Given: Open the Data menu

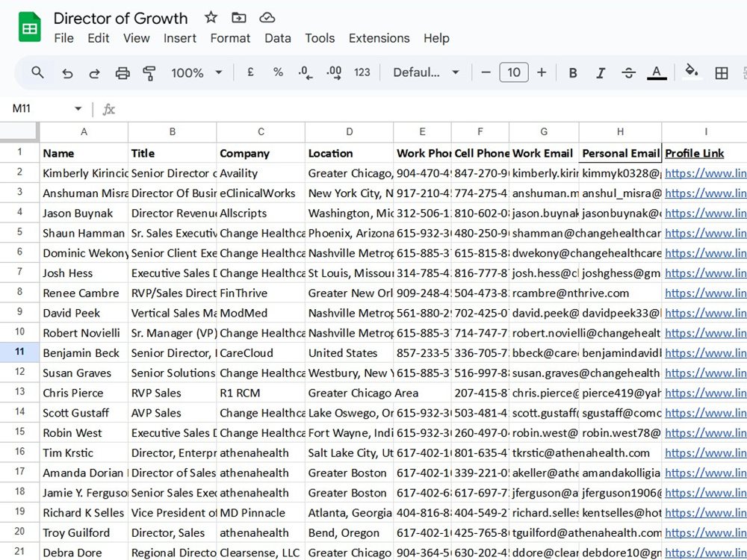Looking at the screenshot, I should 278,38.
